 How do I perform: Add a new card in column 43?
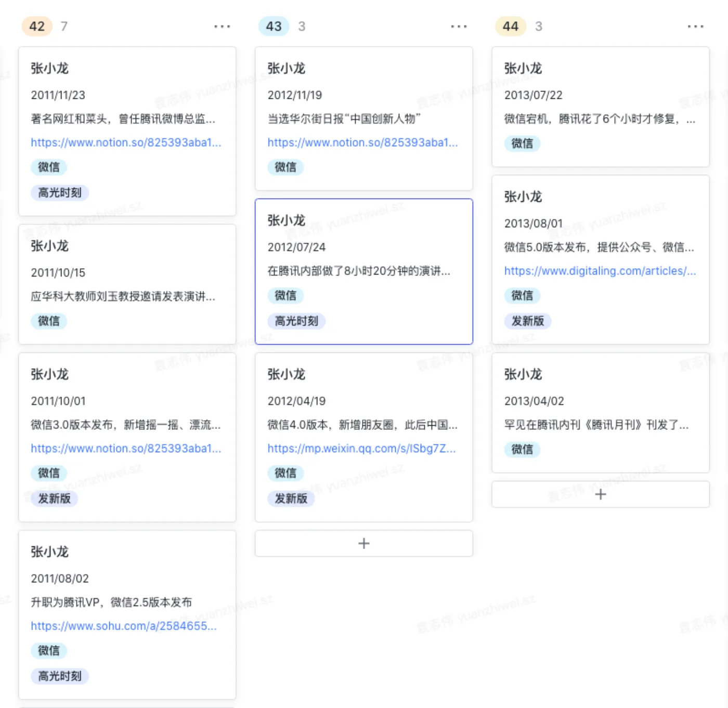(x=364, y=544)
